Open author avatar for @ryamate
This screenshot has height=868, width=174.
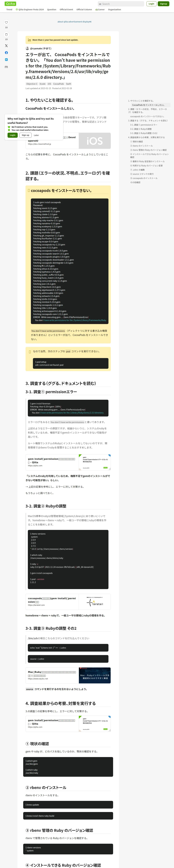click(x=27, y=48)
